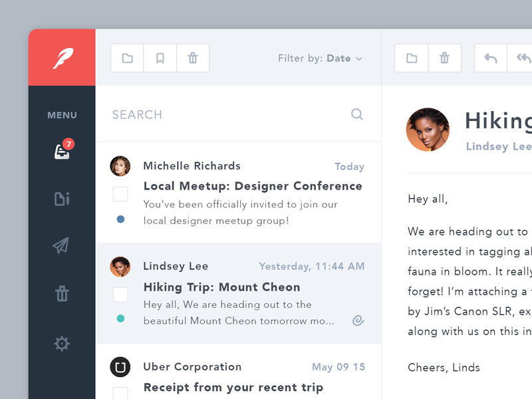The image size is (532, 399).
Task: Click into the SEARCH field
Action: pos(226,114)
